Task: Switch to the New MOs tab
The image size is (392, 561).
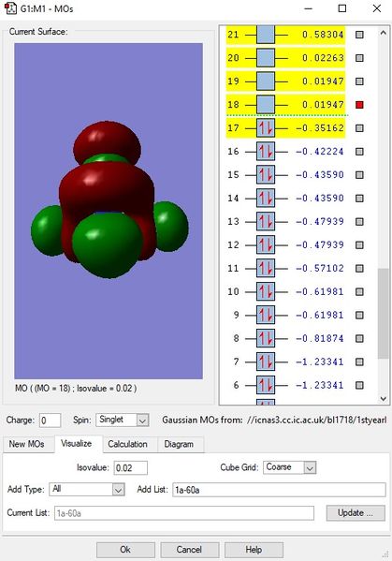Action: (x=27, y=444)
